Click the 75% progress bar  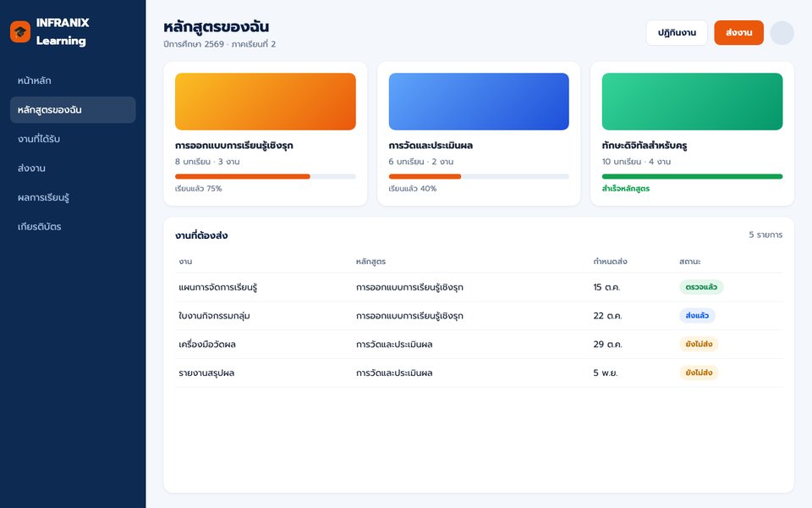pos(265,177)
